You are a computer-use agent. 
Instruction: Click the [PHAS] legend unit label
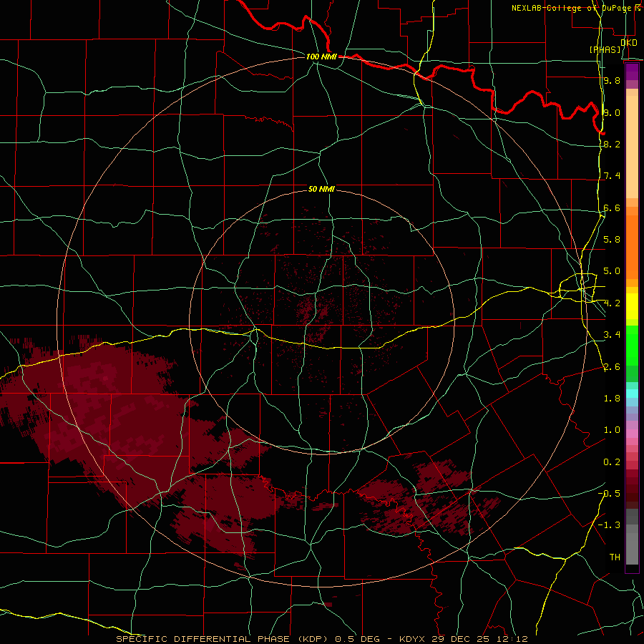click(605, 49)
